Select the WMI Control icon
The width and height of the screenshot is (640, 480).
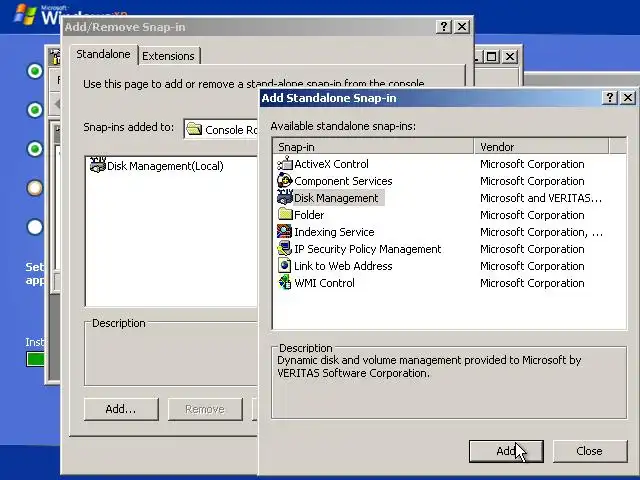coord(285,283)
